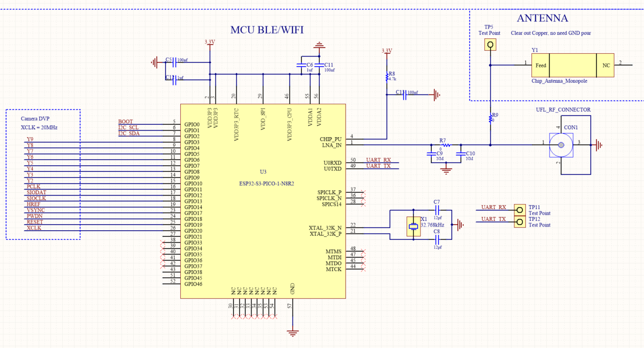Click the CHIP_PU pin name

(330, 139)
